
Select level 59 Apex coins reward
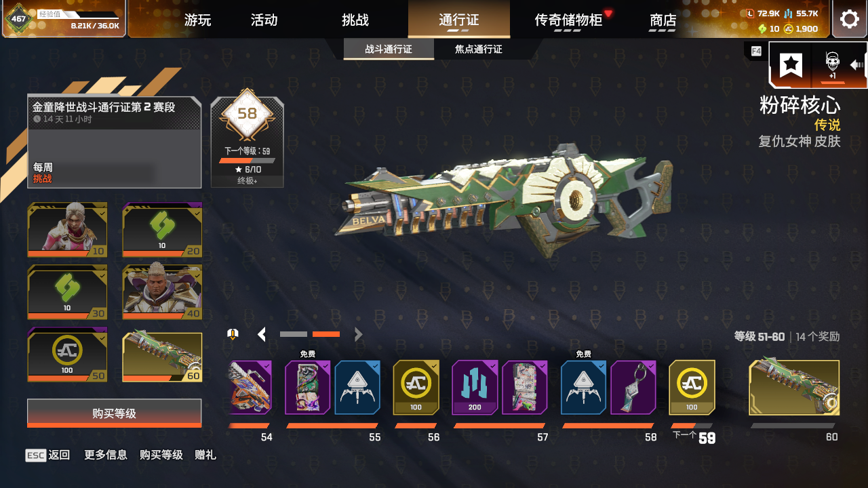(692, 387)
